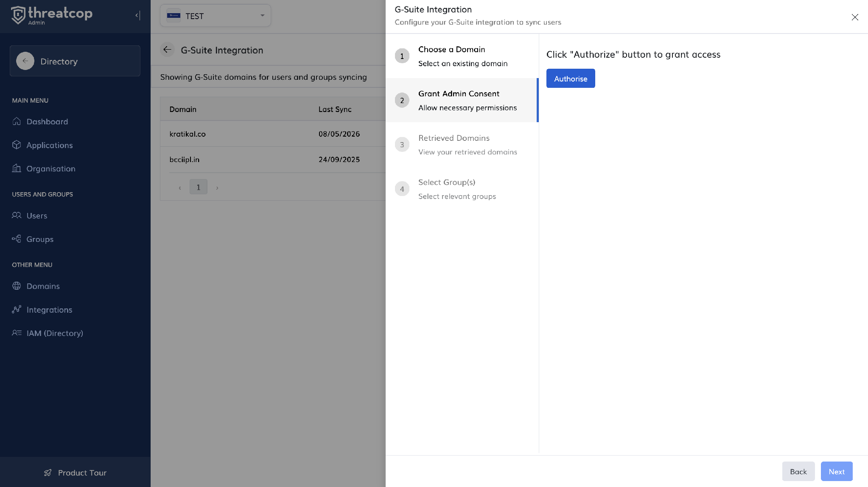Click the Back button in the wizard
This screenshot has width=868, height=487.
[x=798, y=471]
